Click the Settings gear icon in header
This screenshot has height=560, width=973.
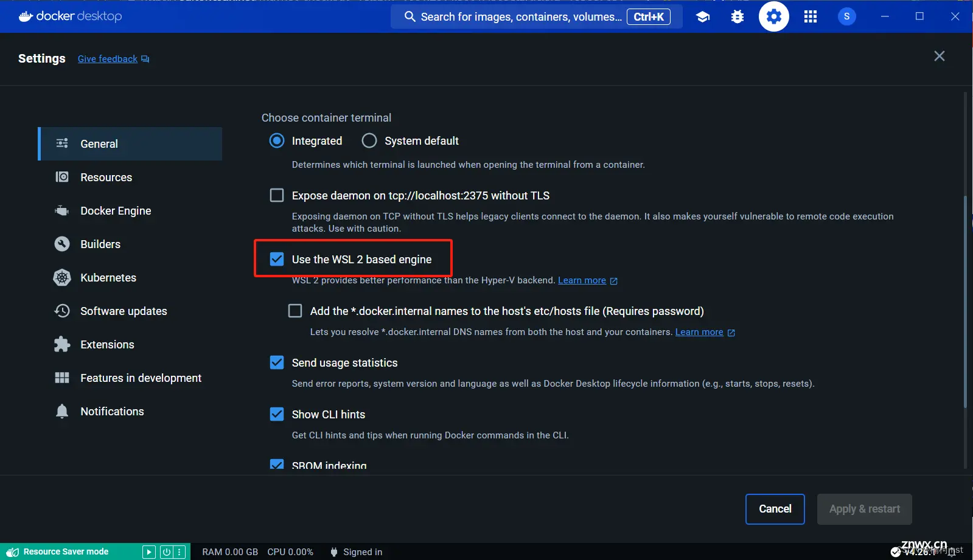tap(774, 16)
